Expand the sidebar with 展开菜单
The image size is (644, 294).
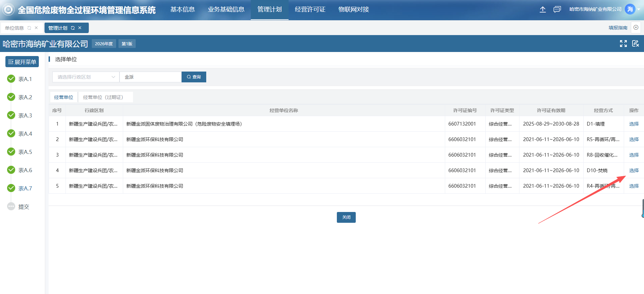click(22, 62)
